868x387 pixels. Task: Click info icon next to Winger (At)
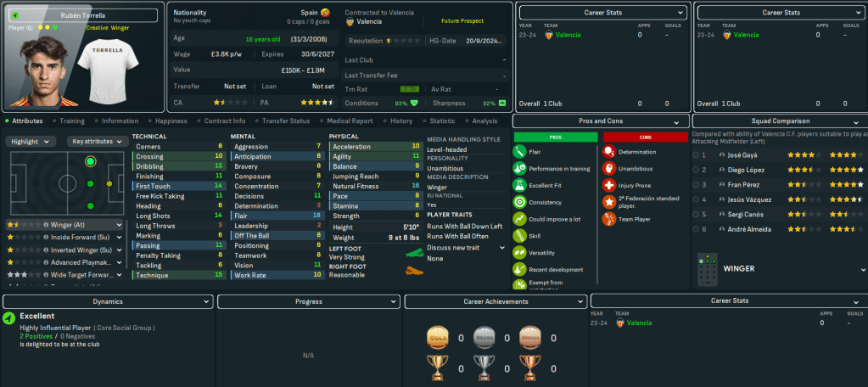click(x=45, y=225)
